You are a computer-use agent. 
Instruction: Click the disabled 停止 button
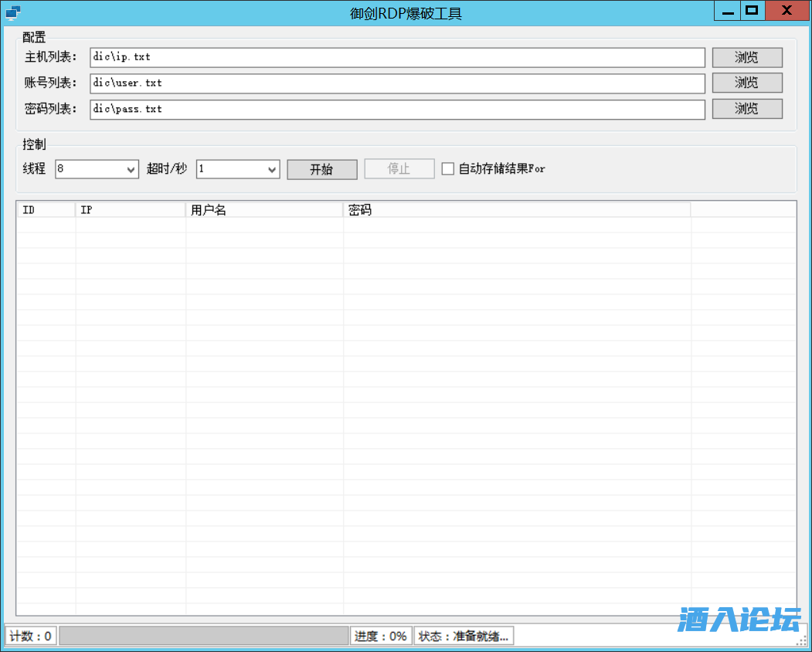[399, 168]
